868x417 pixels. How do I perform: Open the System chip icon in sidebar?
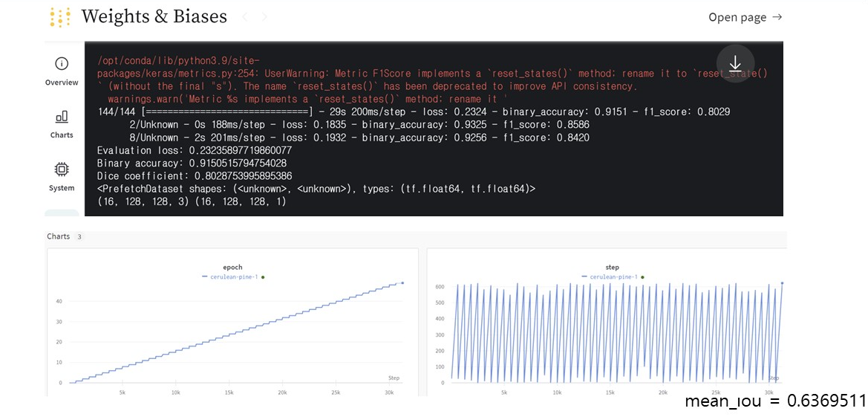62,169
